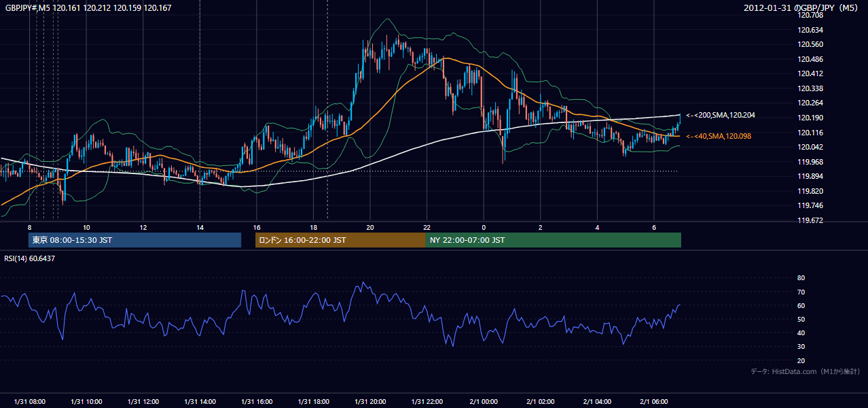Click price axis value 120.338

pyautogui.click(x=810, y=88)
